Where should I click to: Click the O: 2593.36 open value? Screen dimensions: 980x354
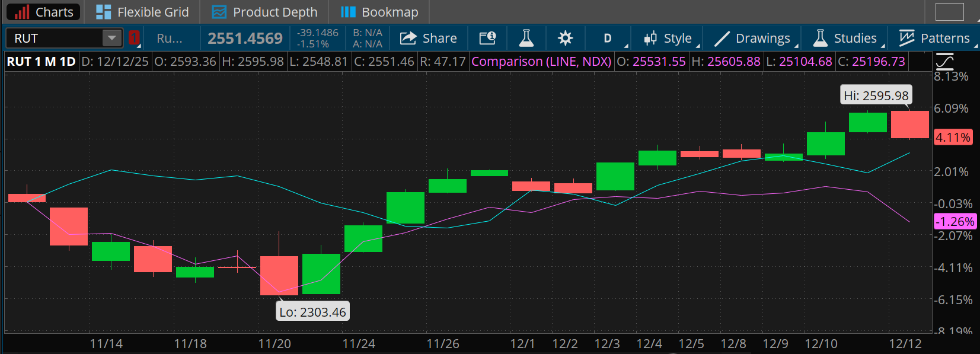[x=185, y=61]
